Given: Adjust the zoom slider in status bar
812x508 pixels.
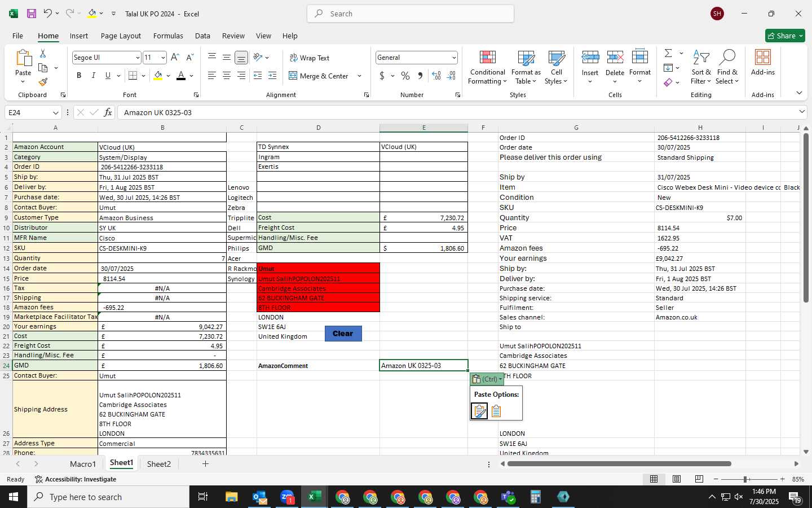Looking at the screenshot, I should pyautogui.click(x=745, y=479).
